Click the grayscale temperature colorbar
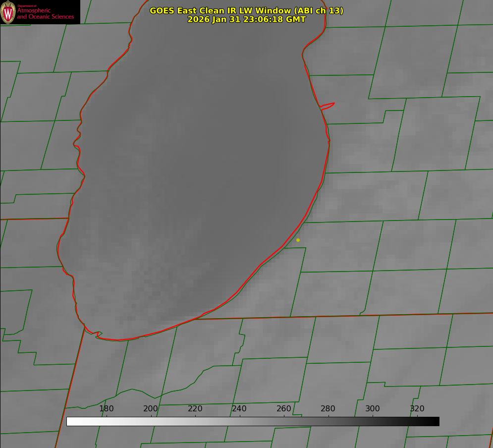The width and height of the screenshot is (493, 448). click(x=253, y=421)
